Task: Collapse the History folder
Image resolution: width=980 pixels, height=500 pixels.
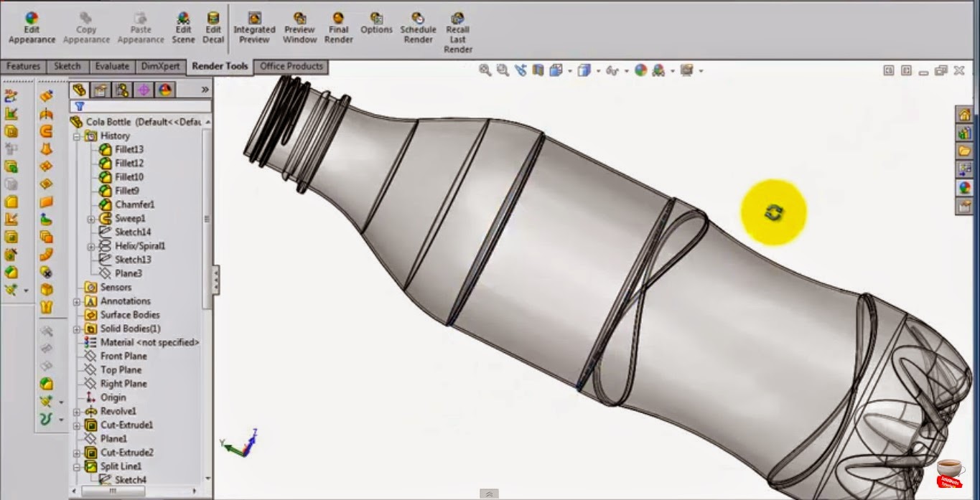Action: point(75,136)
